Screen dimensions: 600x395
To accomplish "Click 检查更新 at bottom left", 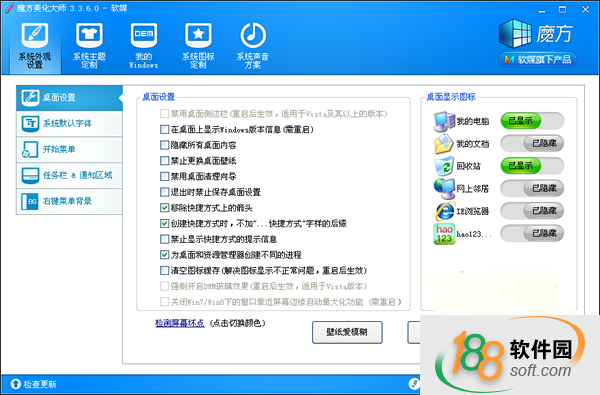I will pos(33,384).
